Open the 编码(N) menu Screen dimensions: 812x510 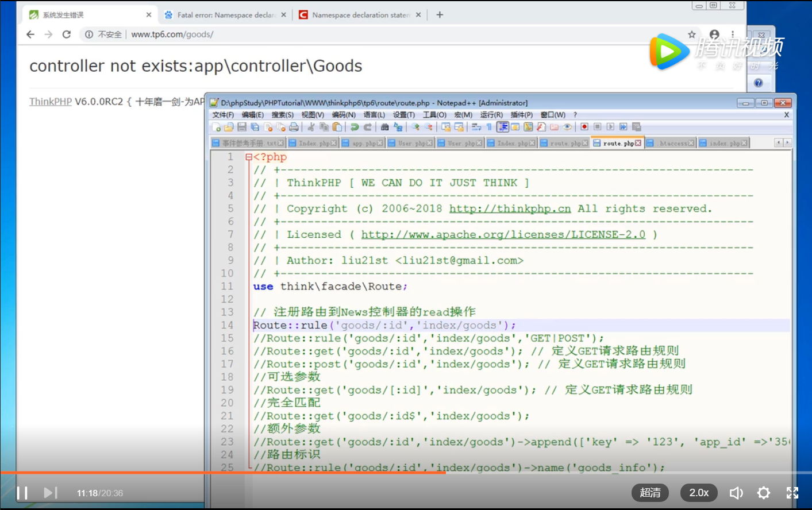pos(344,115)
